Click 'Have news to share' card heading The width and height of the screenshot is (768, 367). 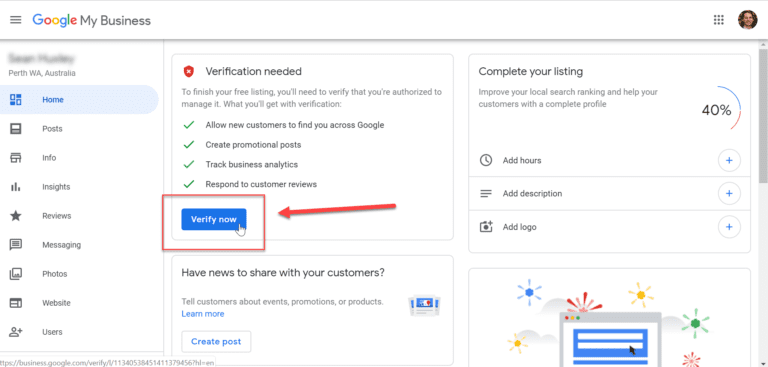283,272
